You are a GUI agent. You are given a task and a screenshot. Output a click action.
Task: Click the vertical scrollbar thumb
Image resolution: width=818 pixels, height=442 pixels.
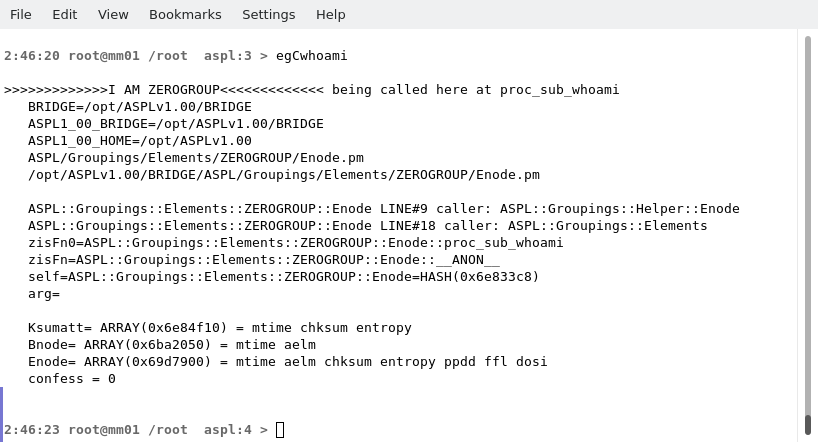tap(808, 424)
